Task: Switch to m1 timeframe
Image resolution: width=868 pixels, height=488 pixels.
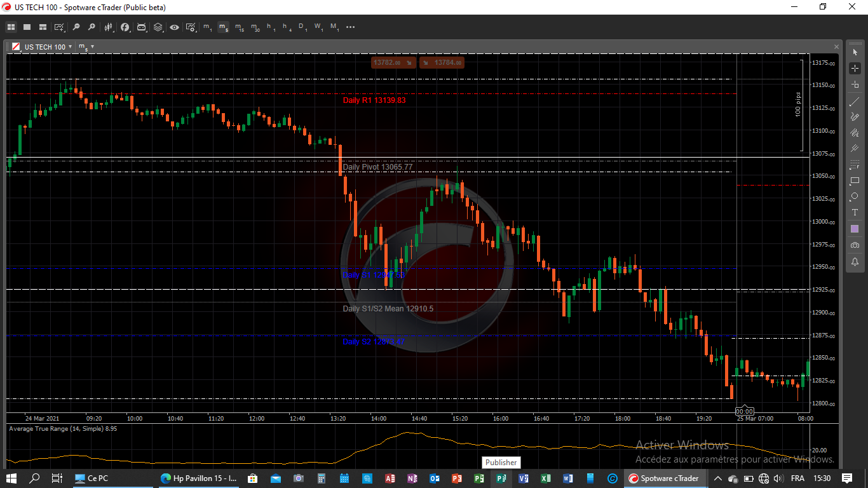Action: point(208,27)
